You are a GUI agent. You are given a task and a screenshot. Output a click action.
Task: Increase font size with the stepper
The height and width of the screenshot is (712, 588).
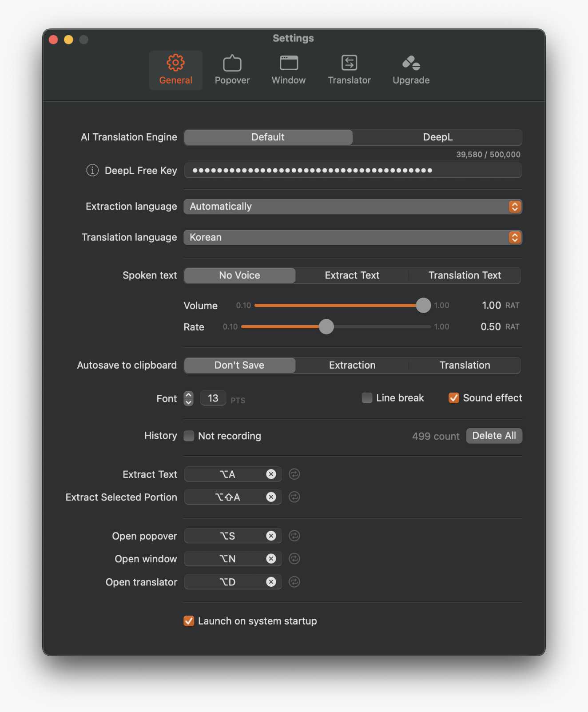click(188, 395)
